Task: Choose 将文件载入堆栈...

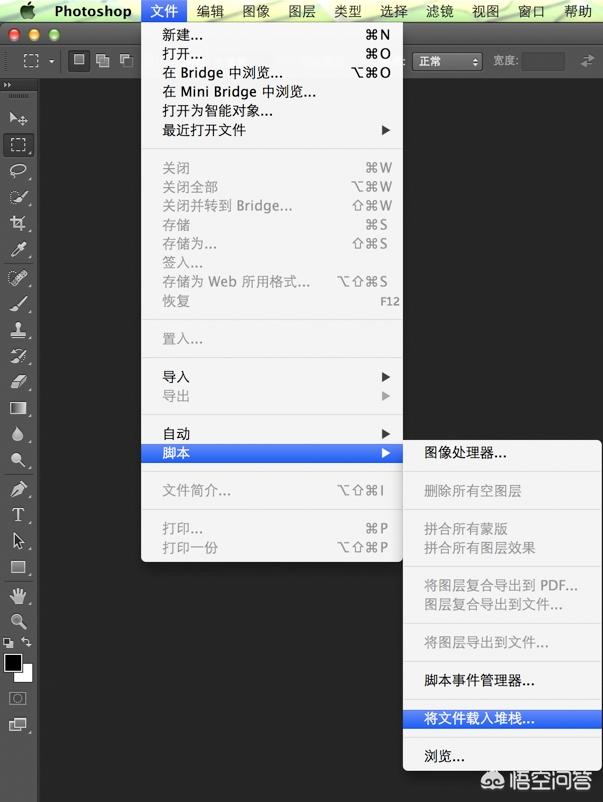Action: 502,719
